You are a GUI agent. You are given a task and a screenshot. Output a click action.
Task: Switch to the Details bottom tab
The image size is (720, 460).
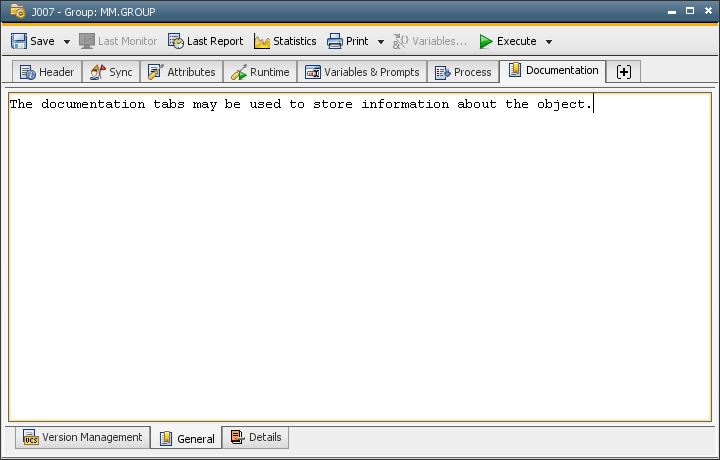(x=255, y=437)
